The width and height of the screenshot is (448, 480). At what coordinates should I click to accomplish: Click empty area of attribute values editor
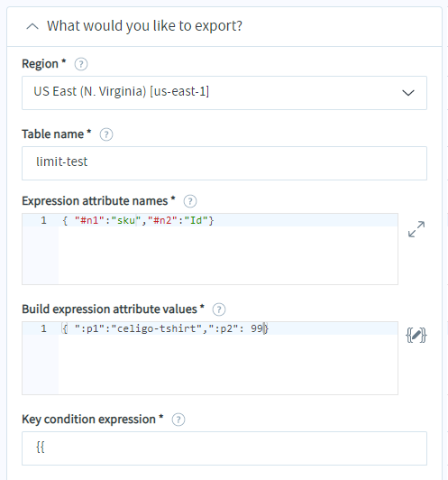click(x=228, y=365)
